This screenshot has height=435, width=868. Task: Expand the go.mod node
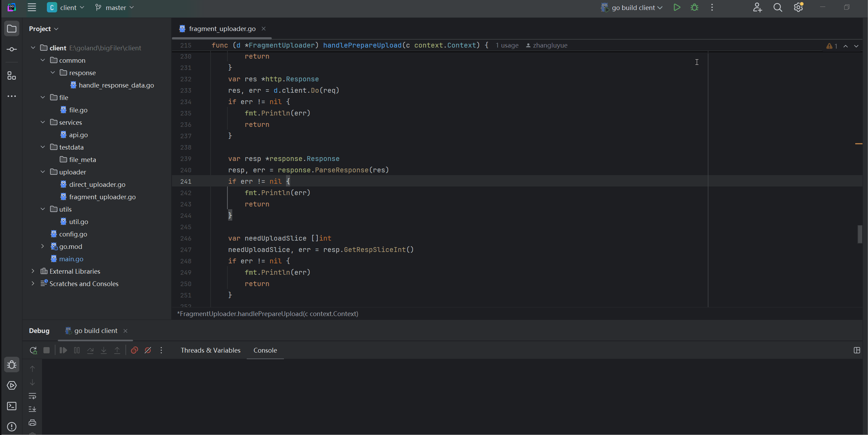(43, 246)
